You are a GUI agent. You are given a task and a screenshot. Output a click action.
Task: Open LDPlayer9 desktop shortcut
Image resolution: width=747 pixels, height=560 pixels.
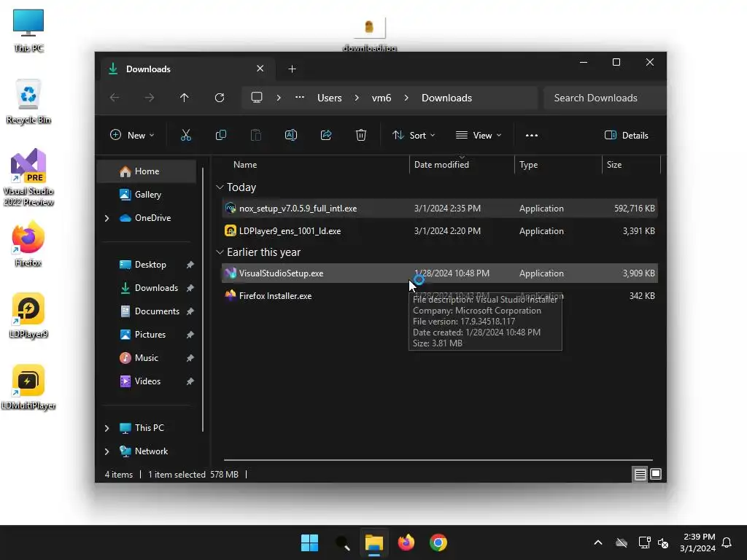point(28,315)
